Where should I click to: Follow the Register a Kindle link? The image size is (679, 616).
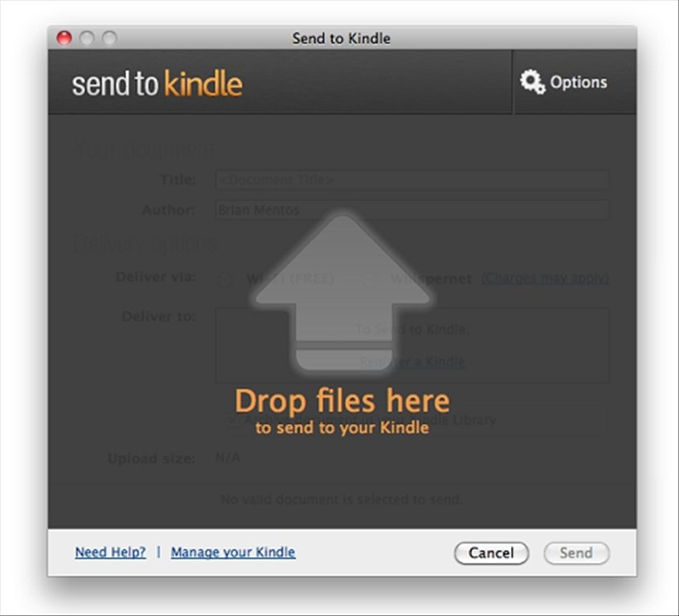pyautogui.click(x=412, y=361)
